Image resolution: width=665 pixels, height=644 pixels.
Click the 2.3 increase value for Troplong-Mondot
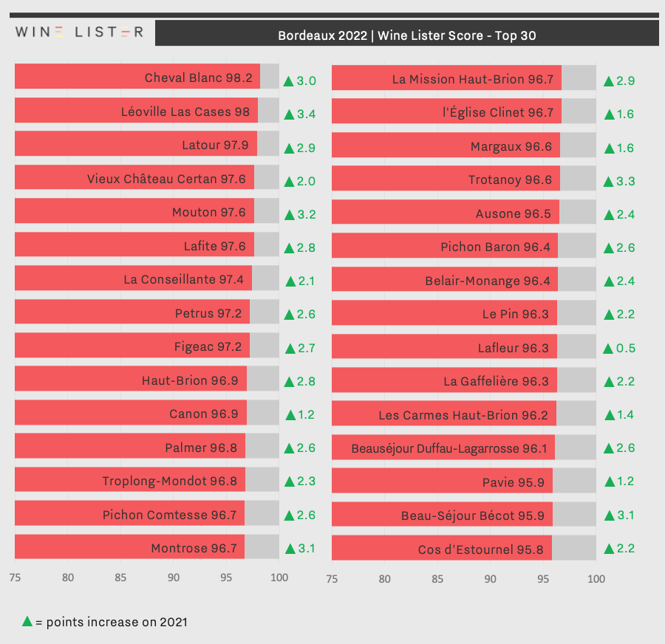coord(306,482)
